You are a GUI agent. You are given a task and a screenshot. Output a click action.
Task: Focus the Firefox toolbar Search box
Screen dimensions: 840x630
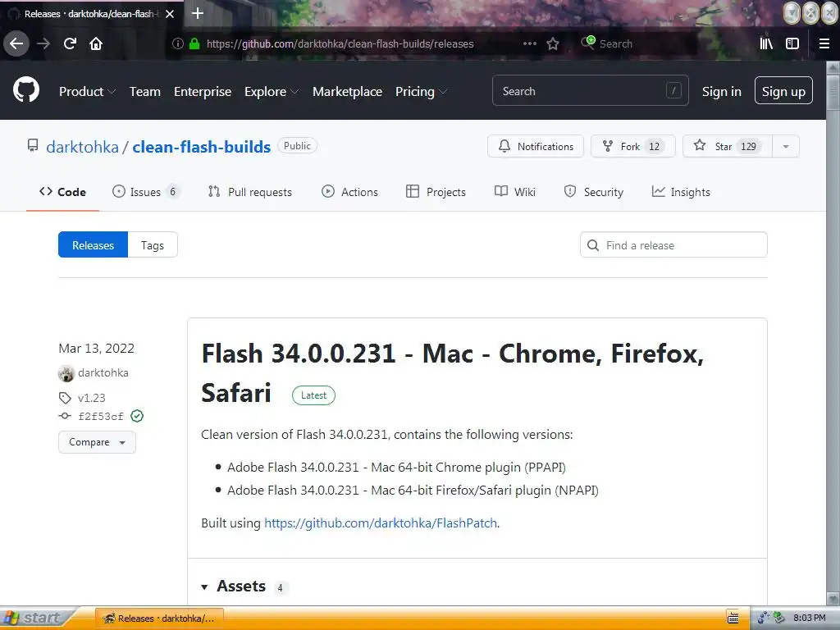pos(637,44)
